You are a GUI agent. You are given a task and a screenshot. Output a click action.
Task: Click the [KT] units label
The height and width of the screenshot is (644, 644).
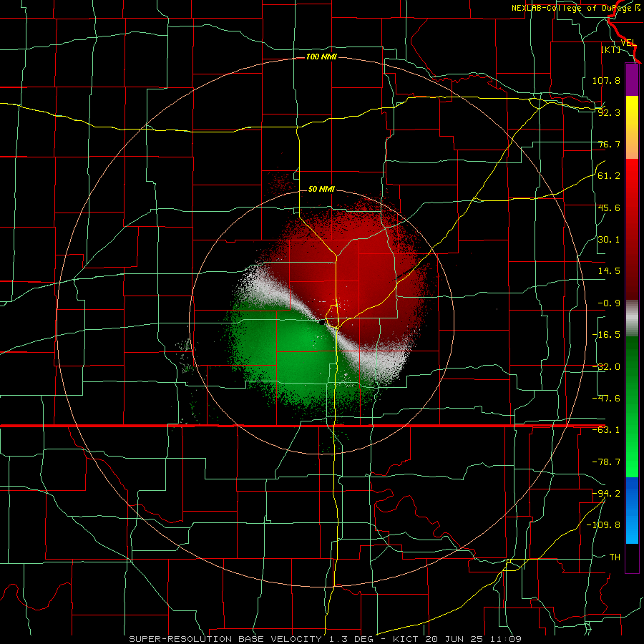tap(611, 49)
